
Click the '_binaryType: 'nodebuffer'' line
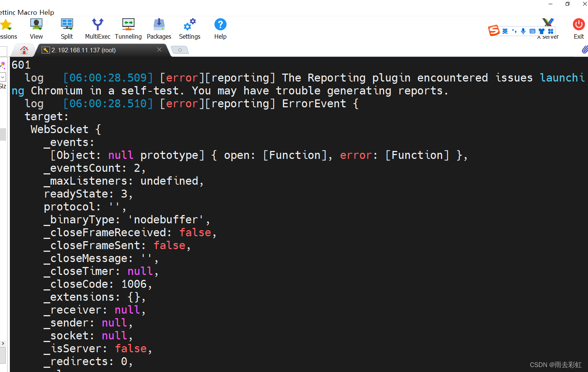(x=127, y=220)
